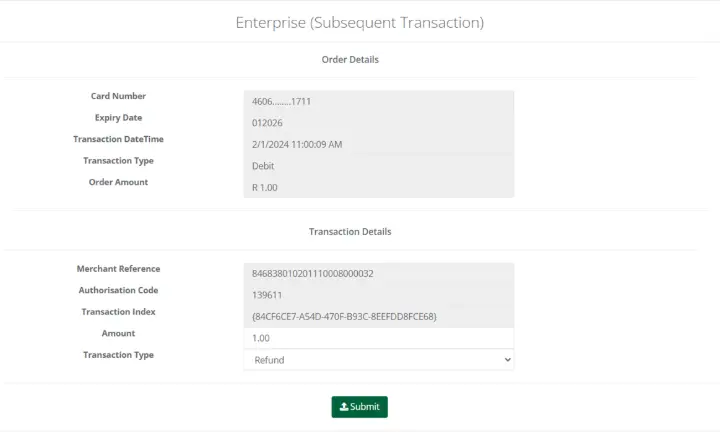
Task: Click the Card Number field 4606........1711
Action: click(378, 101)
